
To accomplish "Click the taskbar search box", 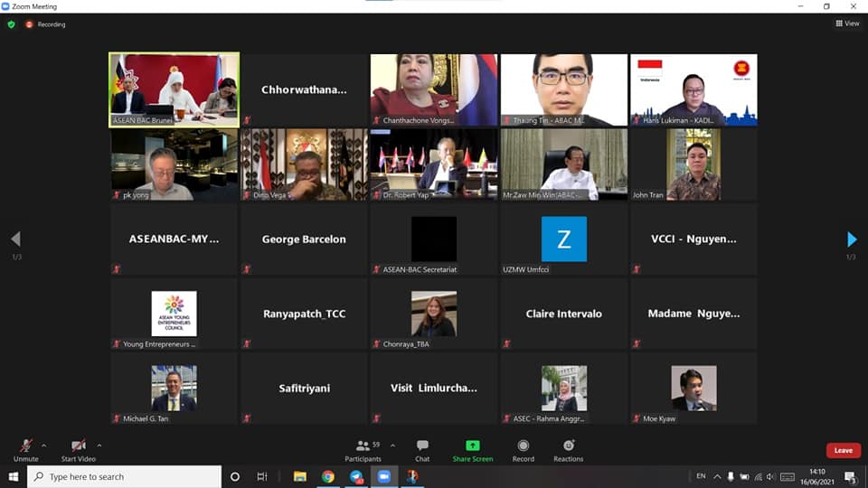I will 124,476.
